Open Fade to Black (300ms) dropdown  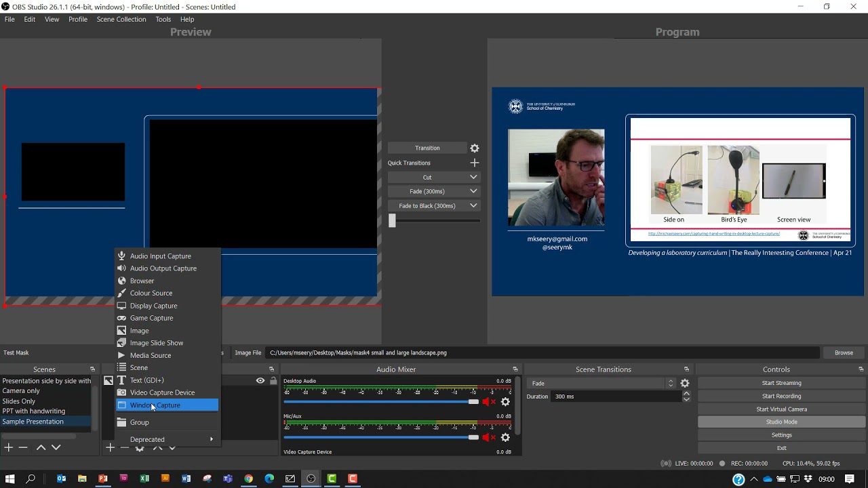[434, 205]
